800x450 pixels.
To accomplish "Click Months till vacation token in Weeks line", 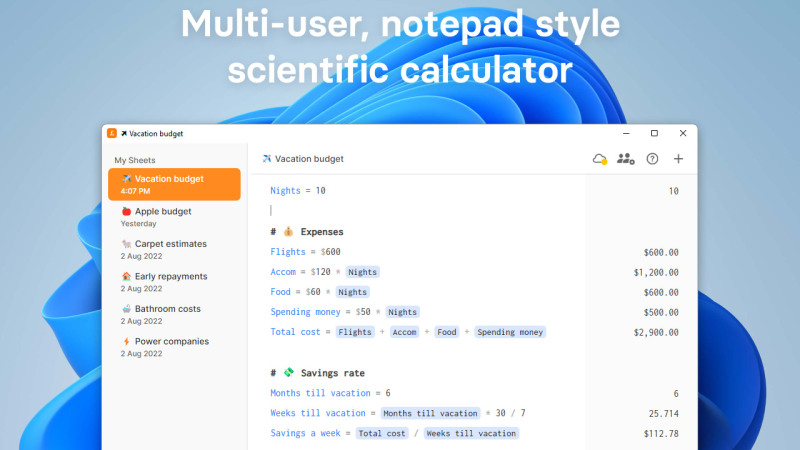I will coord(431,413).
